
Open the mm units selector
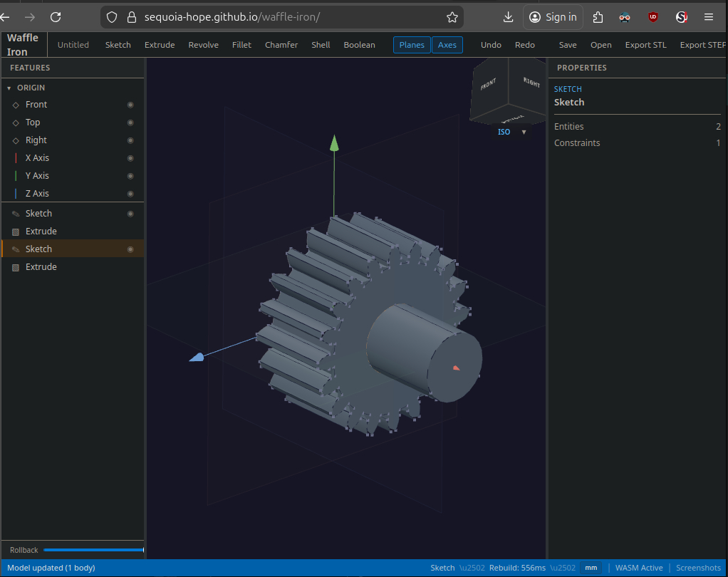click(x=591, y=568)
